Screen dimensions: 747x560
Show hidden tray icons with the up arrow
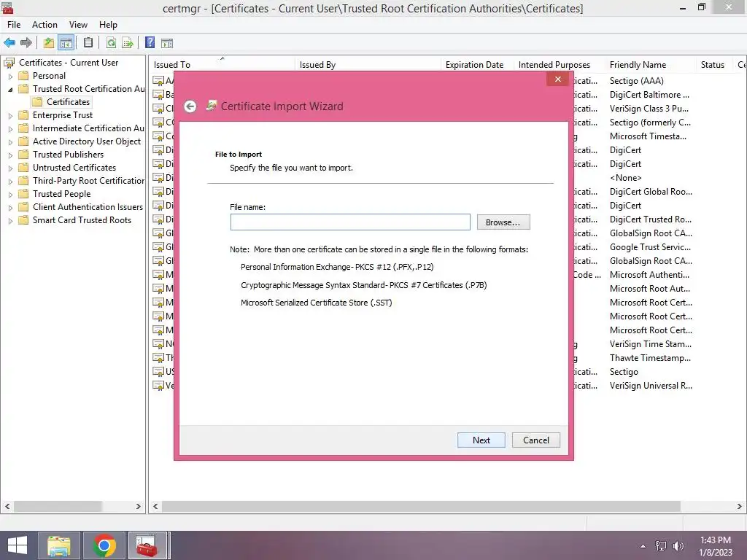tap(643, 546)
